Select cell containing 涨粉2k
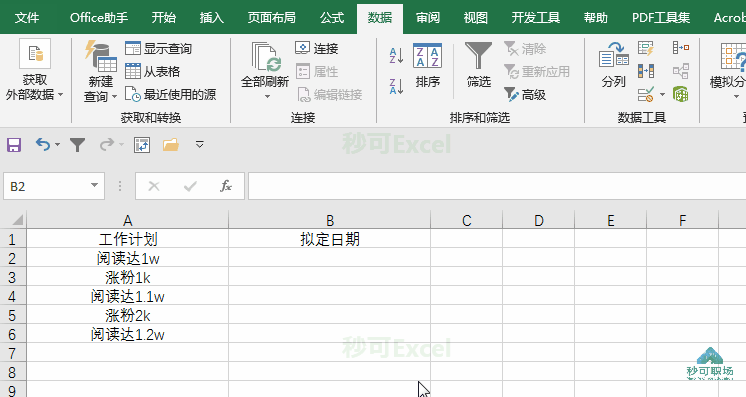 (x=128, y=315)
